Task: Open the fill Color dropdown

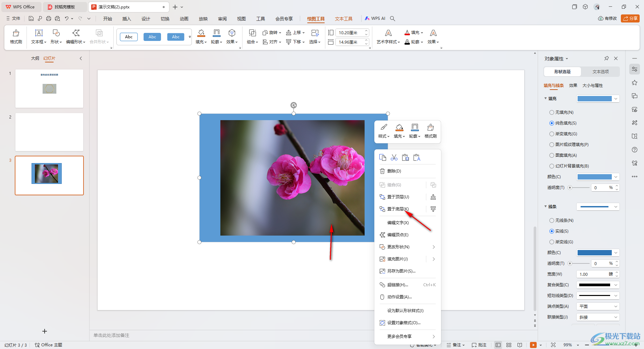Action: [x=598, y=177]
